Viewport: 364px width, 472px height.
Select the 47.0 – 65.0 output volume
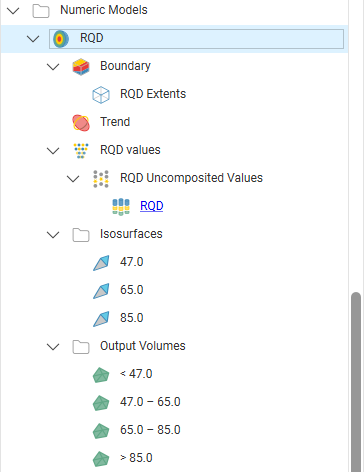[150, 402]
